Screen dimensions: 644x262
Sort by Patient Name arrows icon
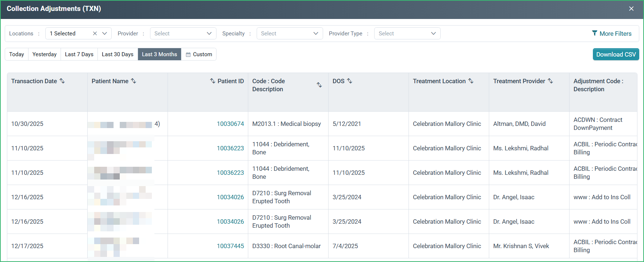pos(134,81)
